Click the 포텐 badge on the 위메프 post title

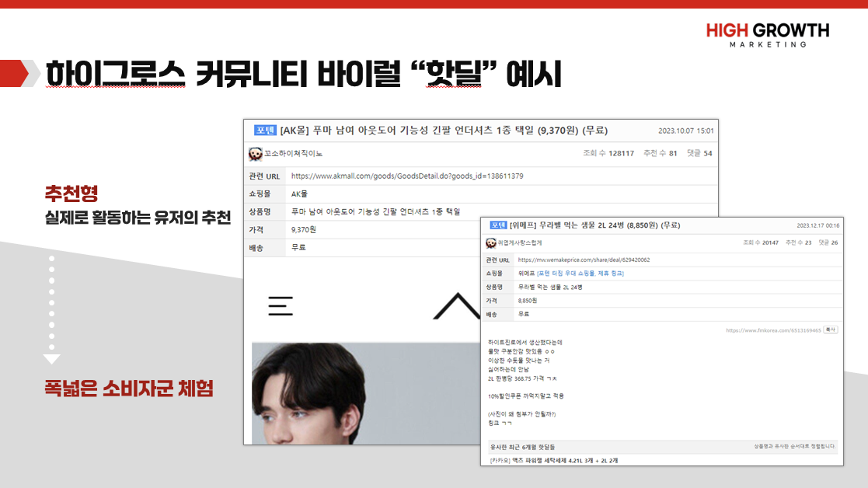[x=498, y=225]
